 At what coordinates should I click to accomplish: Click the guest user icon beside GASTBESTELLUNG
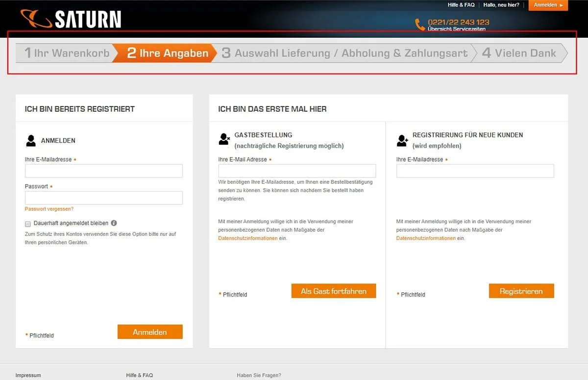[x=224, y=140]
